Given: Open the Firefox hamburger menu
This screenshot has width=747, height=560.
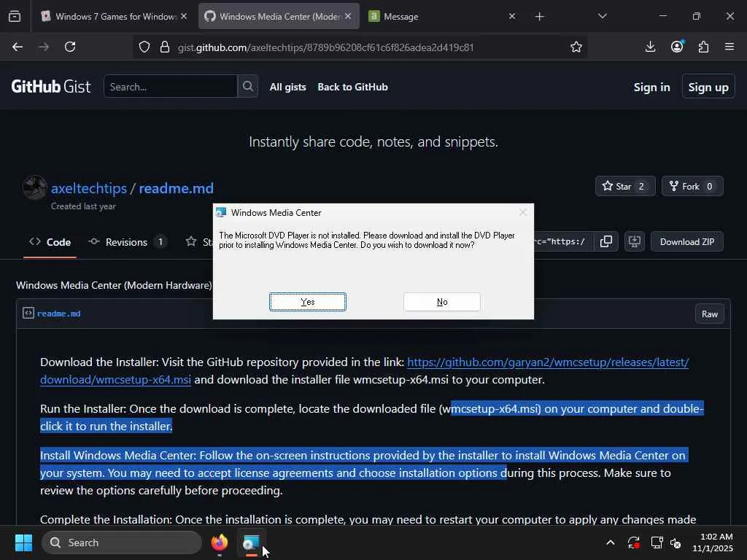Looking at the screenshot, I should click(x=729, y=47).
